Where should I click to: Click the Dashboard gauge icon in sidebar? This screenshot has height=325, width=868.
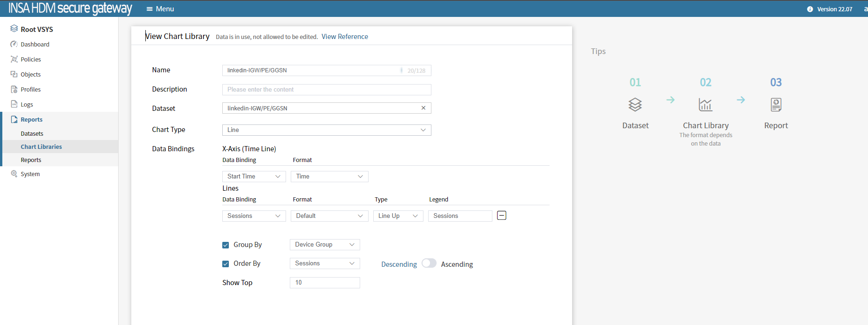coord(14,44)
